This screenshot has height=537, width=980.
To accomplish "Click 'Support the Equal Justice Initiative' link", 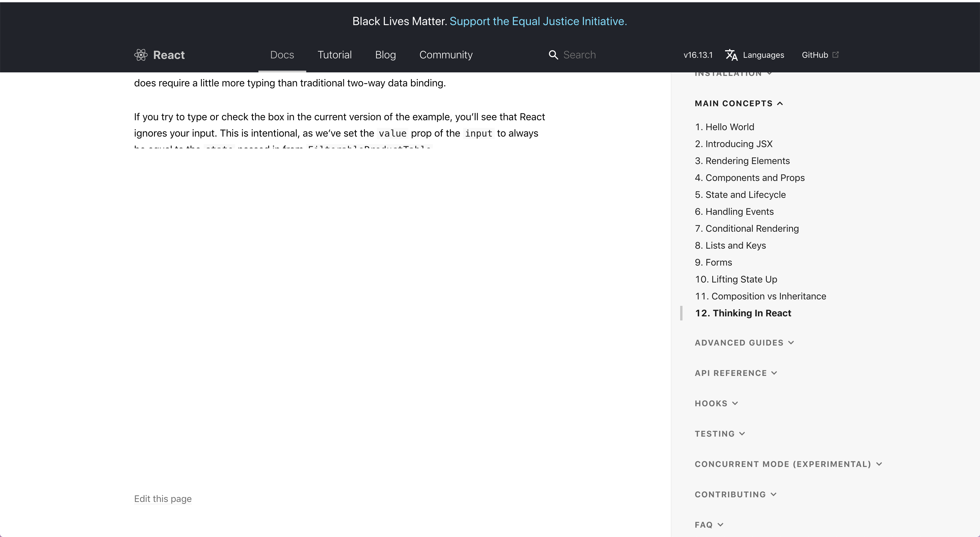I will click(x=538, y=21).
